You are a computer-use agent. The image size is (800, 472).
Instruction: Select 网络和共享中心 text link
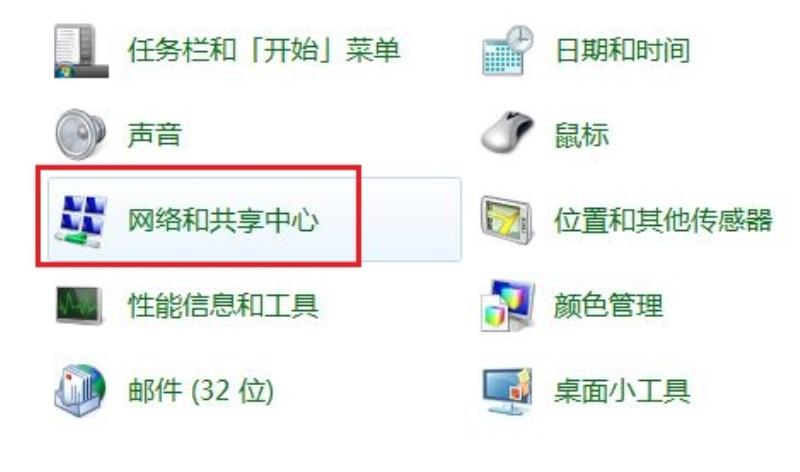pyautogui.click(x=223, y=220)
